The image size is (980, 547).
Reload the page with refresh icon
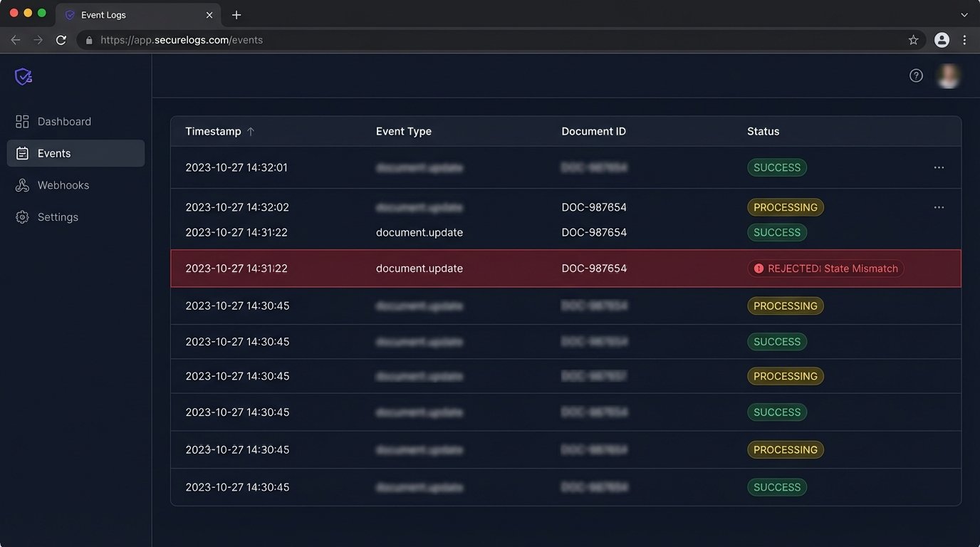61,40
